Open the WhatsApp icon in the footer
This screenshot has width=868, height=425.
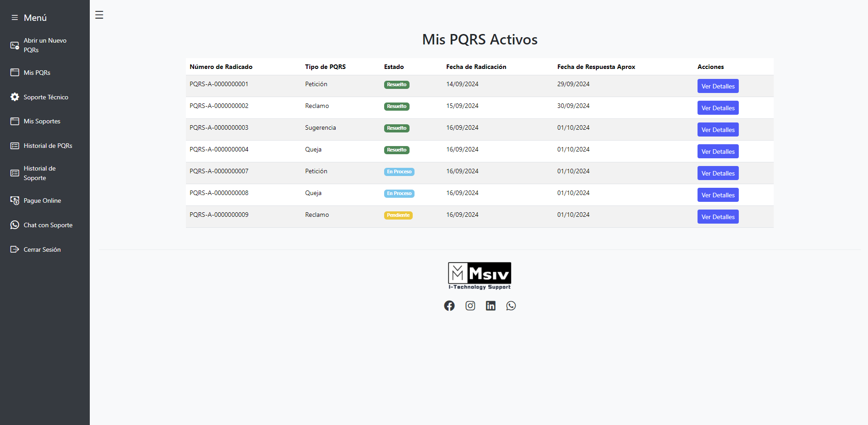point(511,306)
